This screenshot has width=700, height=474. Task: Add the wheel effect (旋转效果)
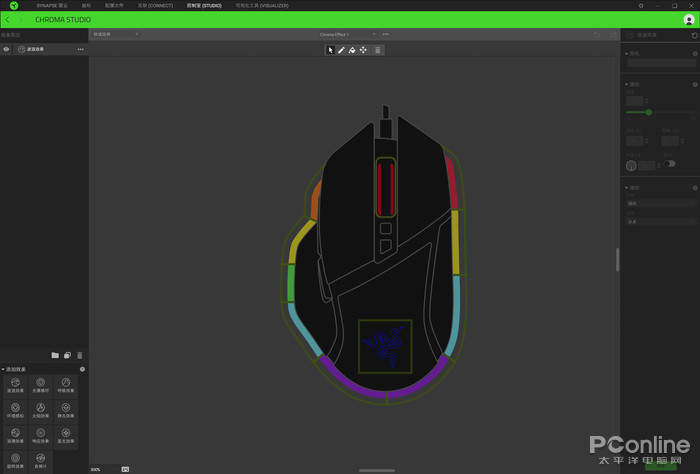[x=15, y=461]
